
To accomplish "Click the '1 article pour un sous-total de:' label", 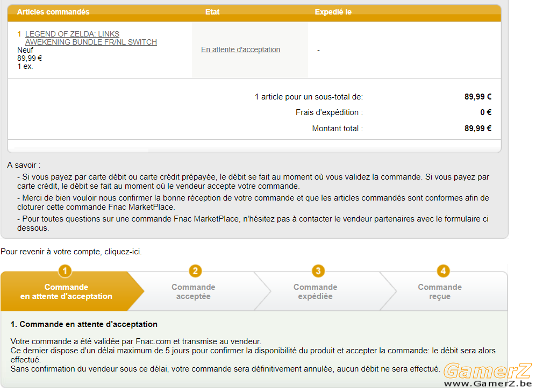I will (309, 97).
